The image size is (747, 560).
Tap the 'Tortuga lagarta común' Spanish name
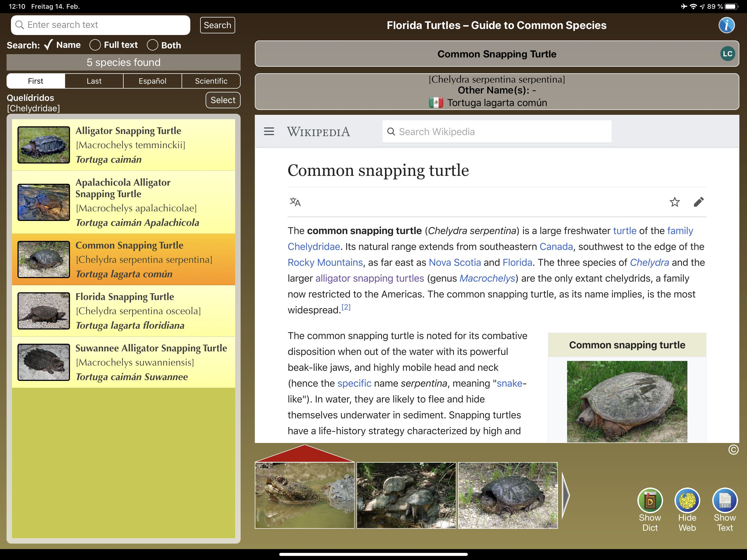click(497, 103)
